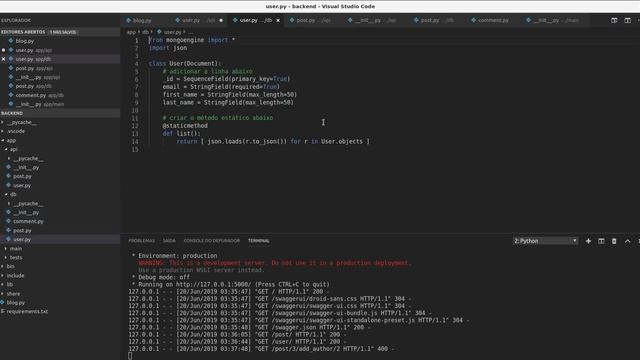640x360 pixels.
Task: Open root blog.py in the explorer tree
Action: tap(16, 302)
